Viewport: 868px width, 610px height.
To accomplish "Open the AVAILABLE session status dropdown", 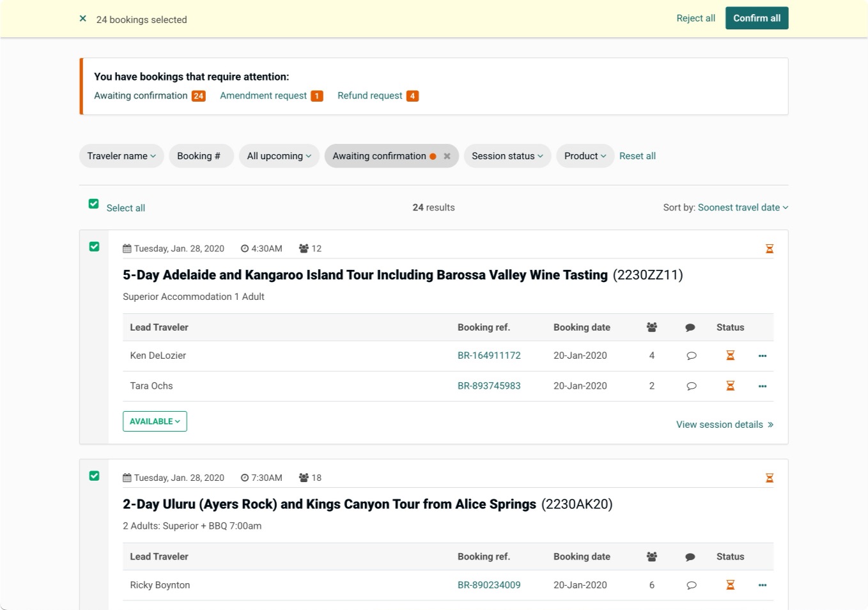I will point(155,421).
